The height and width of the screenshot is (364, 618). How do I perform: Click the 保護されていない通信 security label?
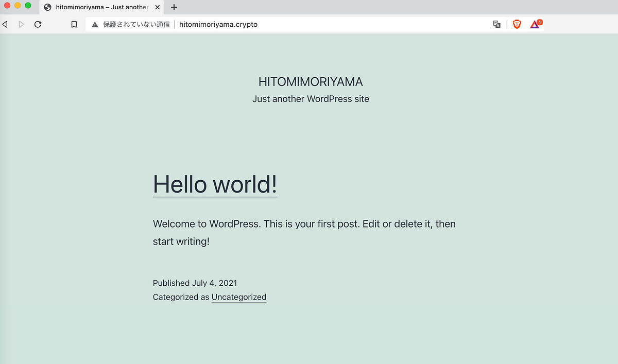136,24
